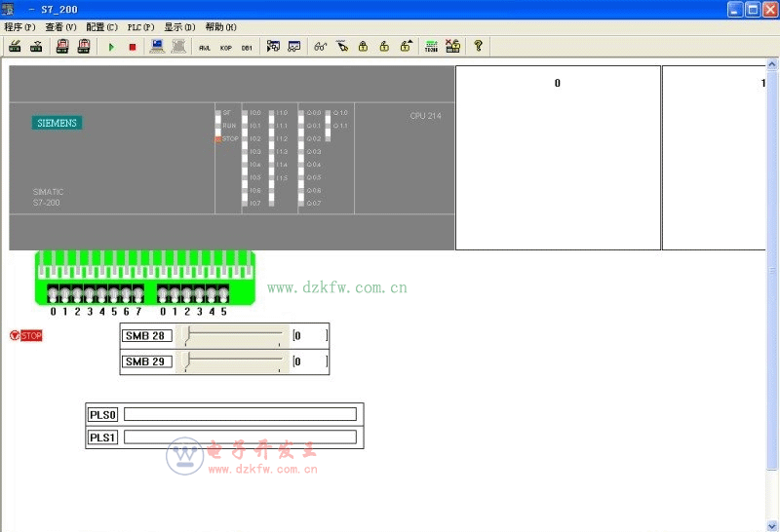Open the 配置(C) menu
Screen dimensions: 780x532
(101, 27)
